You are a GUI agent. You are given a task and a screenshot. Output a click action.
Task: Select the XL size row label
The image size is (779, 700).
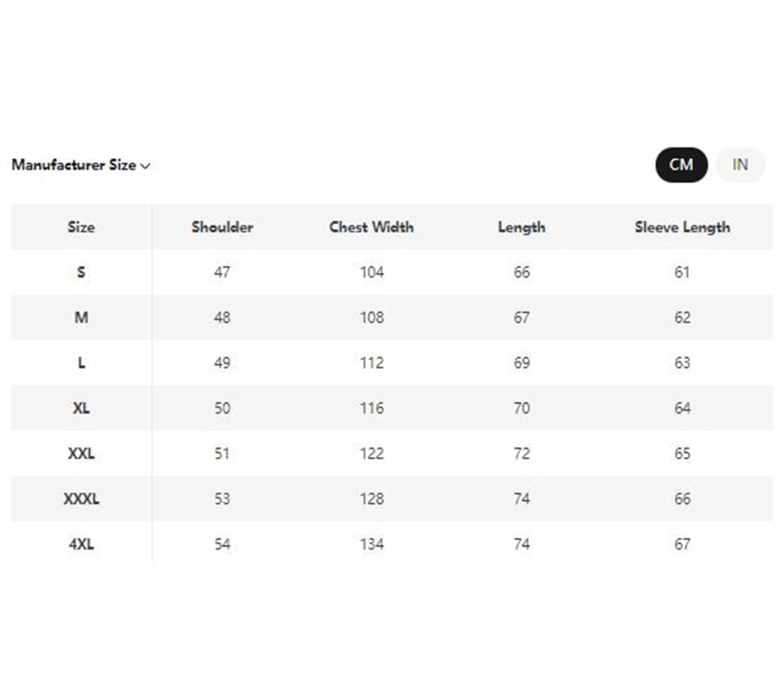click(81, 408)
